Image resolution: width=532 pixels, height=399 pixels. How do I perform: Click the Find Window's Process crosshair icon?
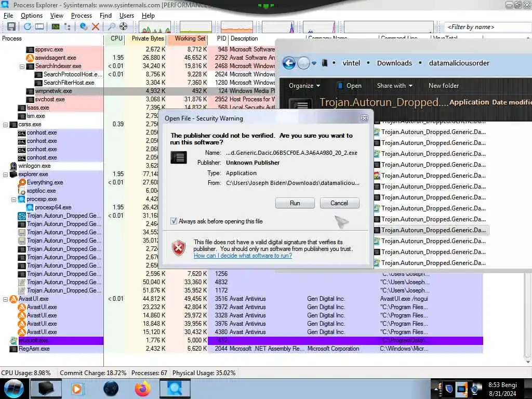click(123, 27)
